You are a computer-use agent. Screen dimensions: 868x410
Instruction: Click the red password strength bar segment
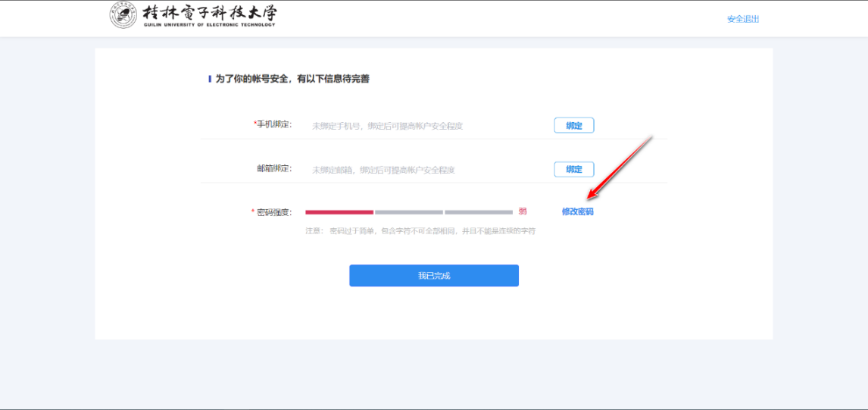pyautogui.click(x=339, y=212)
